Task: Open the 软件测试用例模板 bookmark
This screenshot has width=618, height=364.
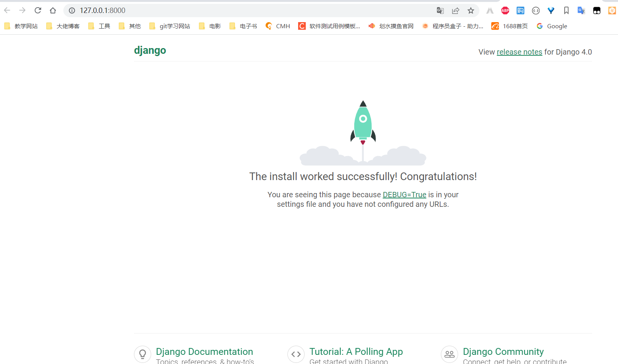Action: 329,26
